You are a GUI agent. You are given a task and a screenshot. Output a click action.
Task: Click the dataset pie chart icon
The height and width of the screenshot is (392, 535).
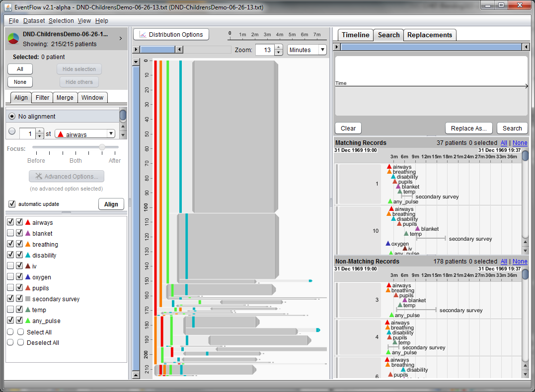pos(14,39)
